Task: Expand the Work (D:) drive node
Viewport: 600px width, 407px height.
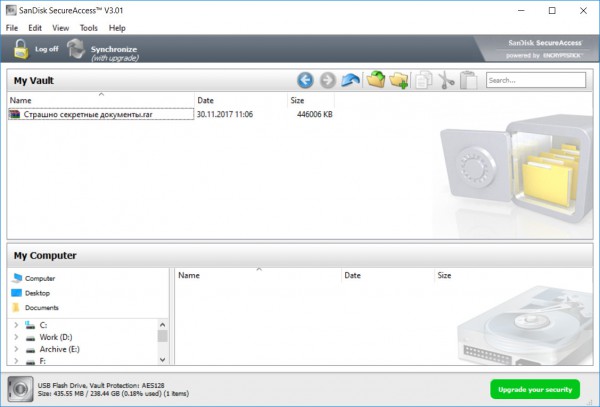Action: click(x=16, y=338)
